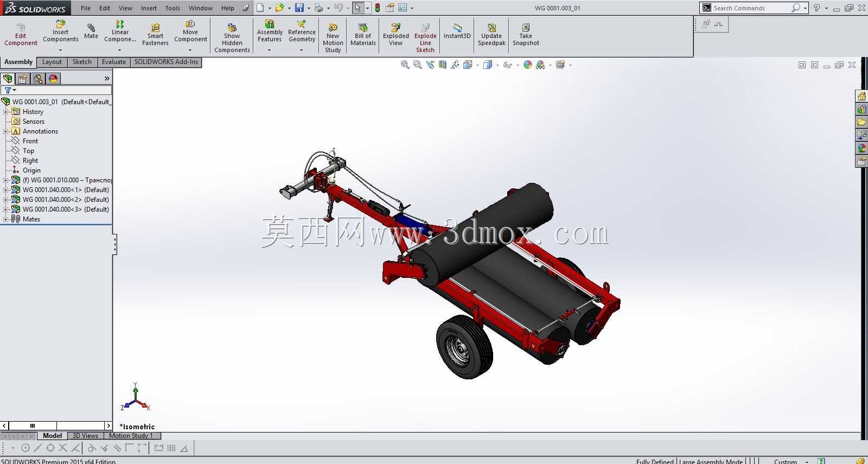Screen dimensions: 868x464
Task: Click Linear Component Pattern tool
Action: click(x=120, y=31)
